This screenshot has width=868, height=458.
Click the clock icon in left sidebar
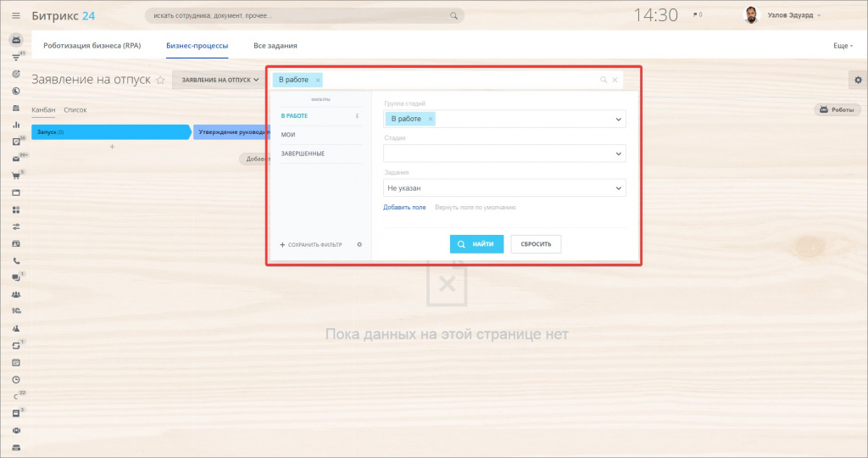coord(15,380)
